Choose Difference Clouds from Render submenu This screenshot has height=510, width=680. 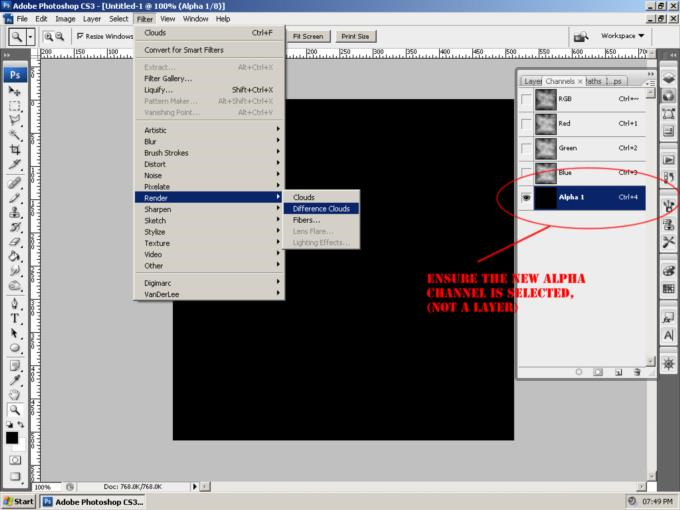point(321,209)
